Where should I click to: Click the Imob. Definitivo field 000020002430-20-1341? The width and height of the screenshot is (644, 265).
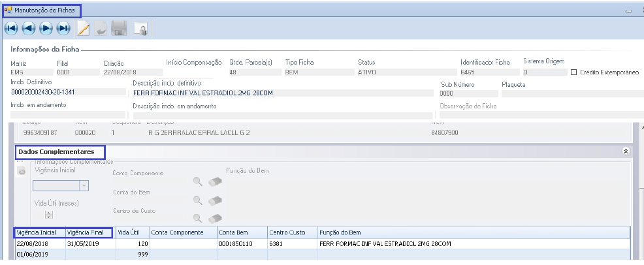coord(68,92)
